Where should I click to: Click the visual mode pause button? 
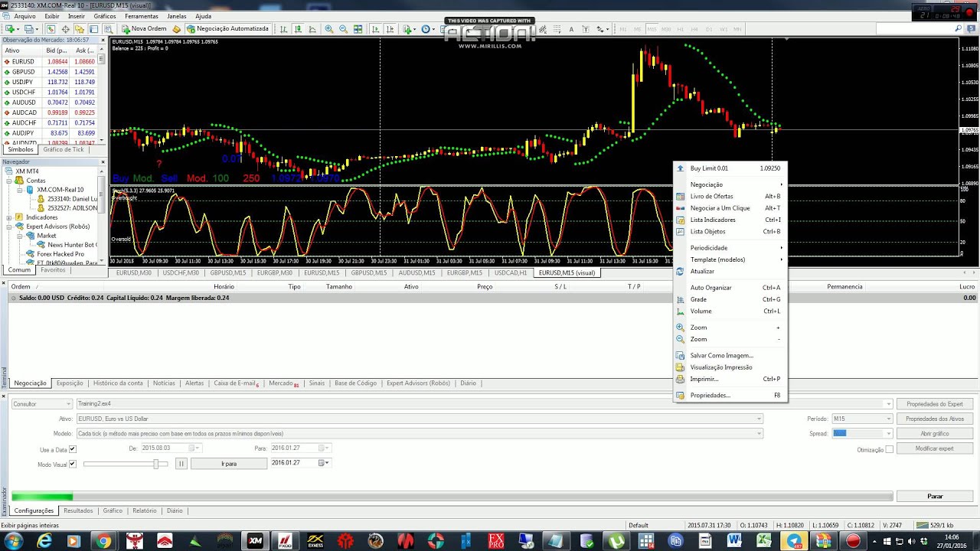(x=181, y=463)
